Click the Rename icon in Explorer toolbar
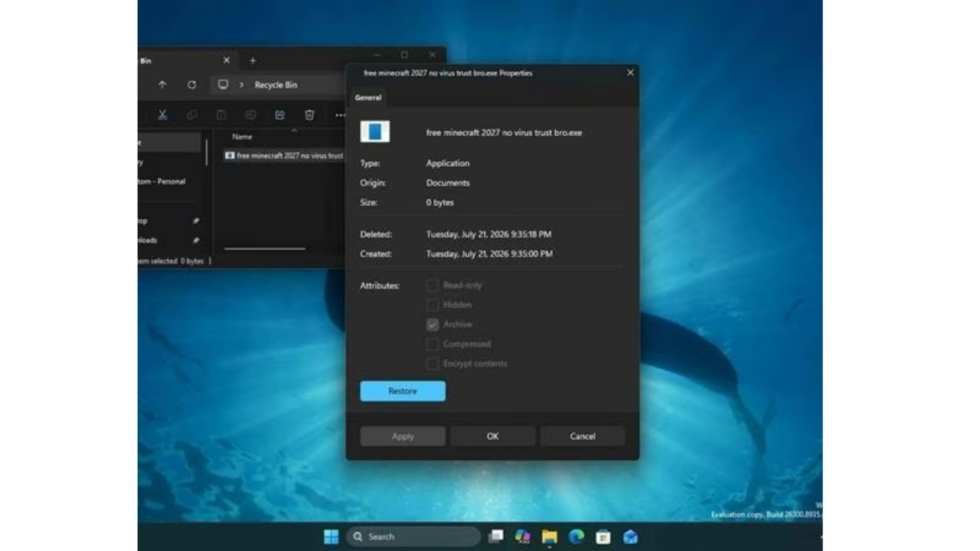Image resolution: width=980 pixels, height=551 pixels. 250,115
